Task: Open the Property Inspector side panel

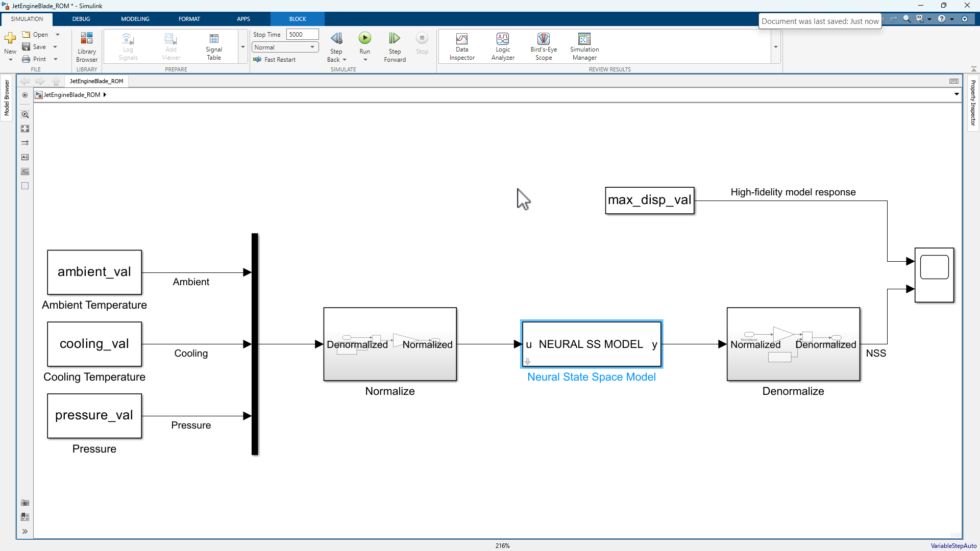Action: (973, 103)
